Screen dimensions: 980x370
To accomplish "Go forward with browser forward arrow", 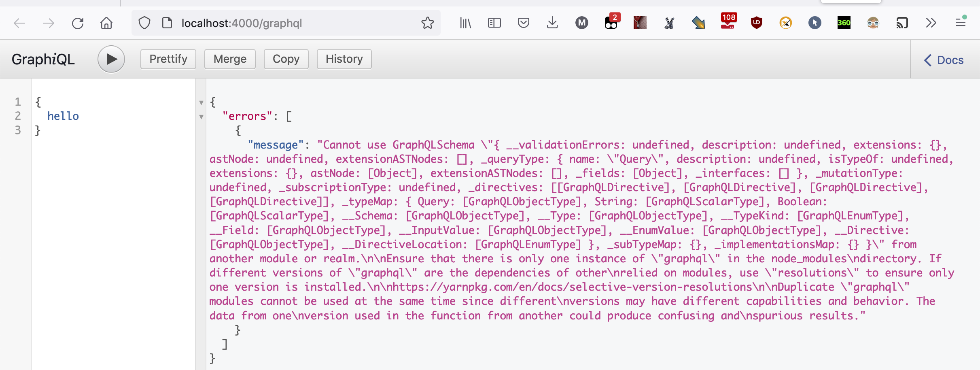I will click(49, 23).
